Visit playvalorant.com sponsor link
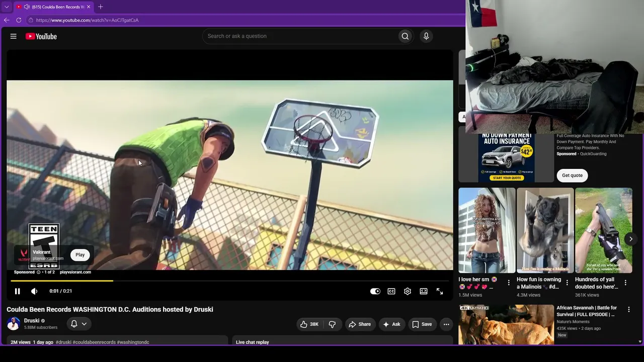The height and width of the screenshot is (362, 644). 75,272
